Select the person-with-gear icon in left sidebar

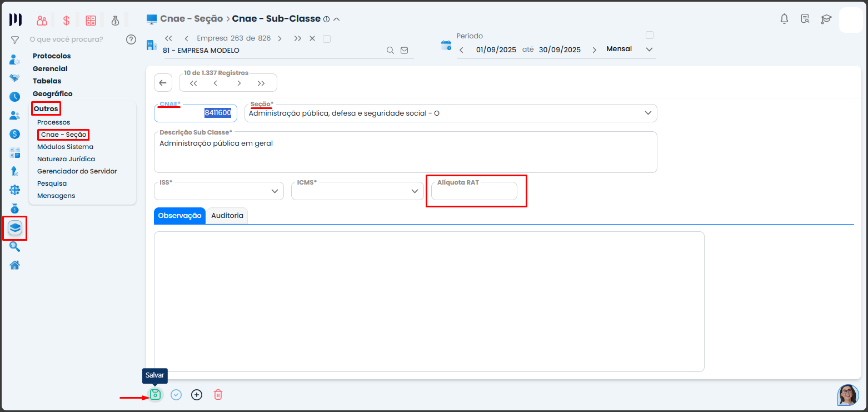coord(15,59)
